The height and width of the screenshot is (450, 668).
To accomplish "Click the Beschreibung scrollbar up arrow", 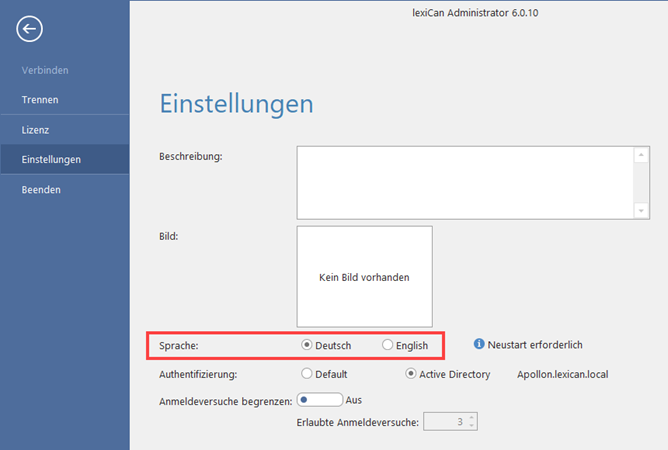I will [x=641, y=155].
